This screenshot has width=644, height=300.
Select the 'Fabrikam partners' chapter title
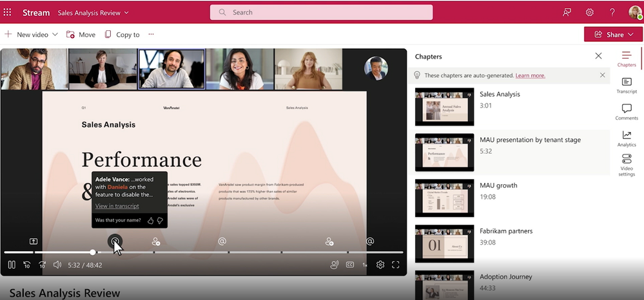pos(506,231)
